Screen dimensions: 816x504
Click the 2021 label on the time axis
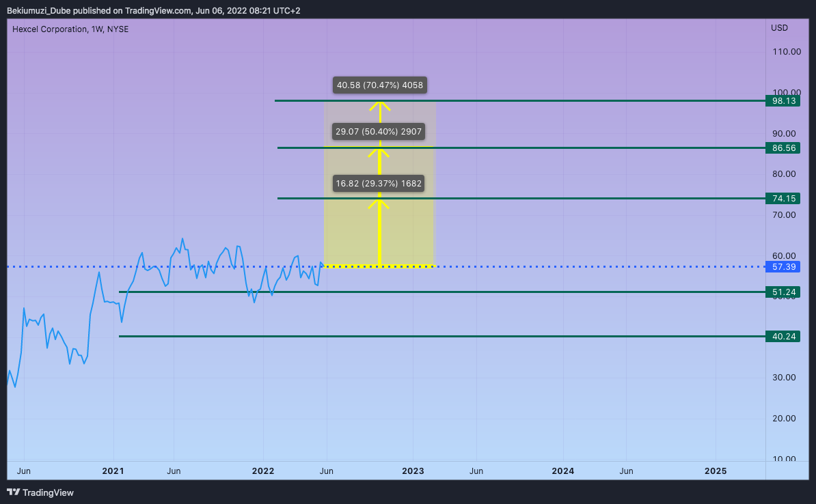pyautogui.click(x=113, y=471)
